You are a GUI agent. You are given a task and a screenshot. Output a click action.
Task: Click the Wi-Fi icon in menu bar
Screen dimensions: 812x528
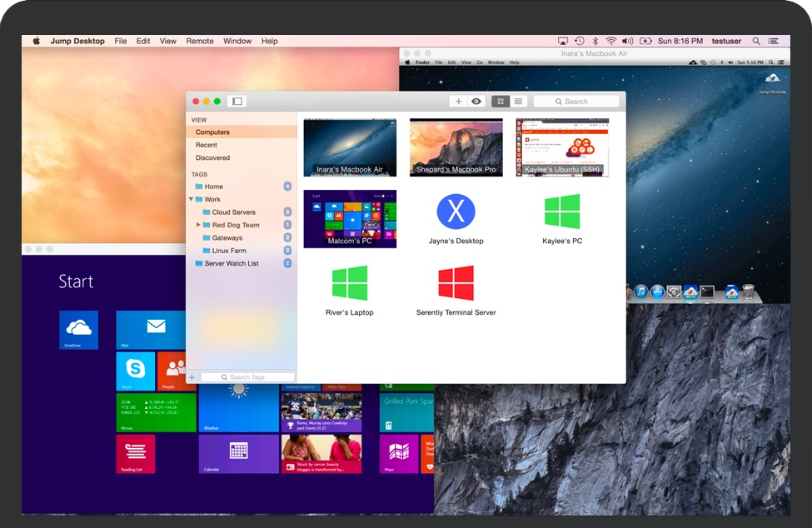click(x=611, y=41)
